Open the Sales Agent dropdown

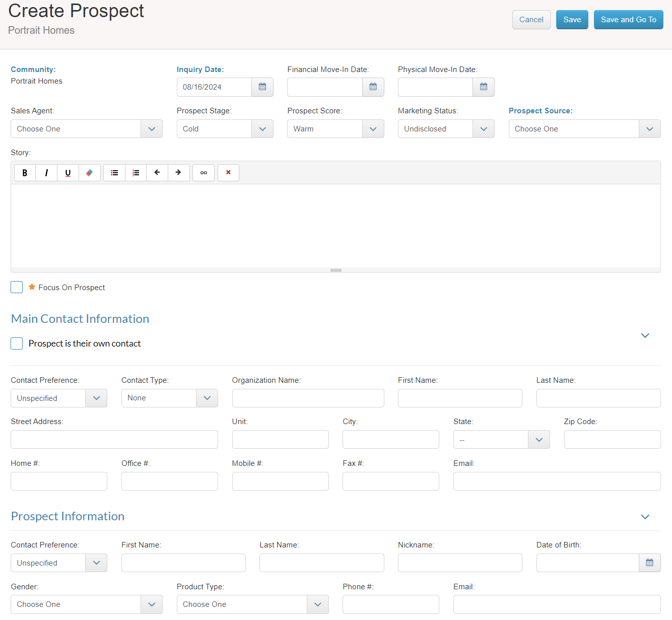click(x=87, y=129)
